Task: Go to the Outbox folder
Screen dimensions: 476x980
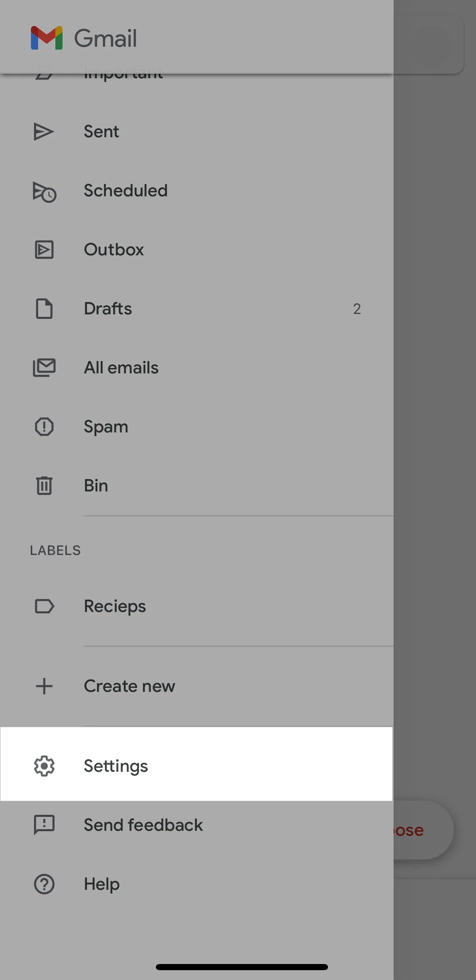Action: point(197,250)
